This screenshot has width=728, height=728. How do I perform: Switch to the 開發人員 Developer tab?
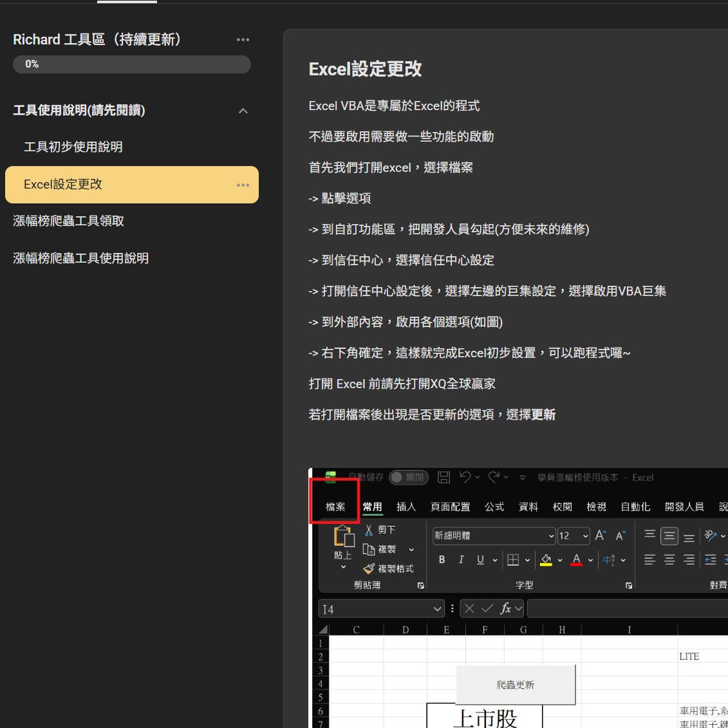pyautogui.click(x=684, y=507)
